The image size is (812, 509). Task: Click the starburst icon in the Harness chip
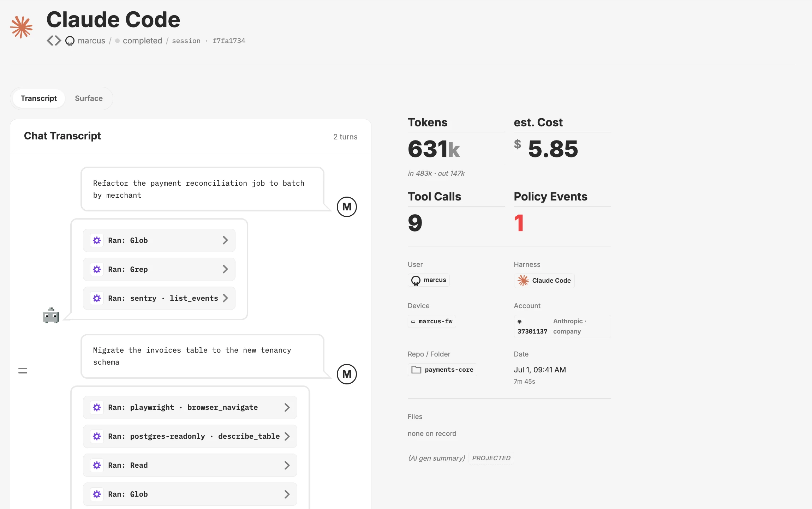(x=523, y=281)
